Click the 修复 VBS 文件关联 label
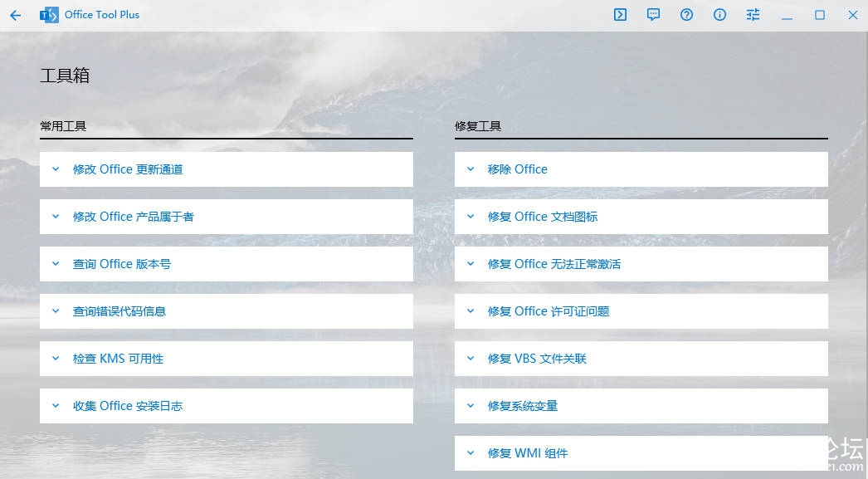868x479 pixels. (x=537, y=359)
